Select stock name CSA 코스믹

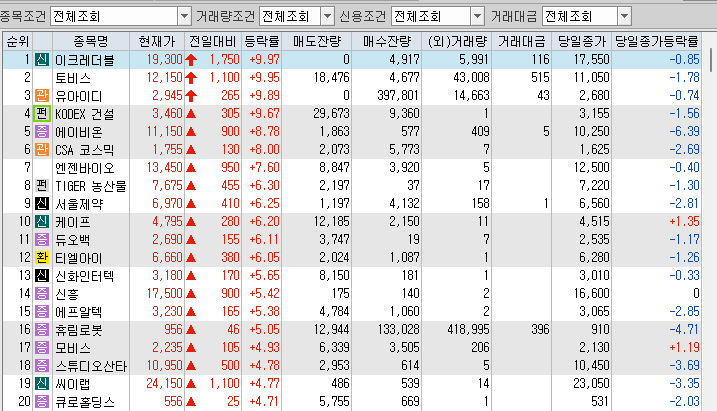(85, 150)
